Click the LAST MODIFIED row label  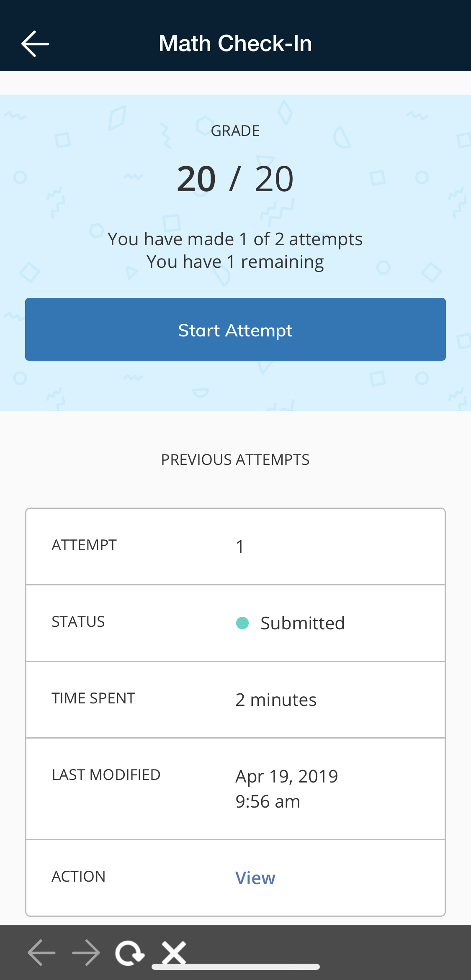[x=106, y=775]
